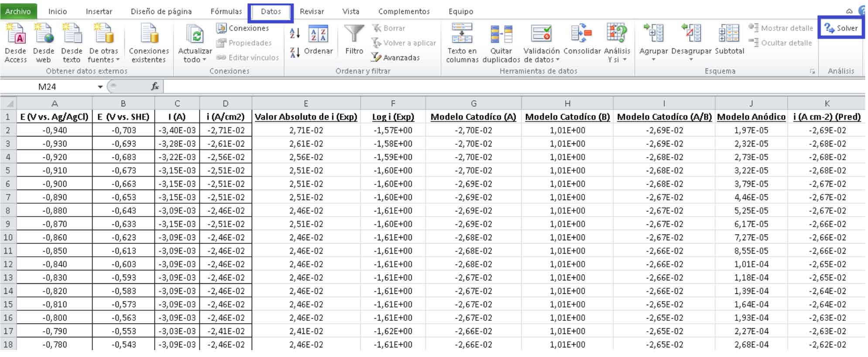Expand the Actualizar todo dropdown
The width and height of the screenshot is (868, 357).
tap(195, 60)
